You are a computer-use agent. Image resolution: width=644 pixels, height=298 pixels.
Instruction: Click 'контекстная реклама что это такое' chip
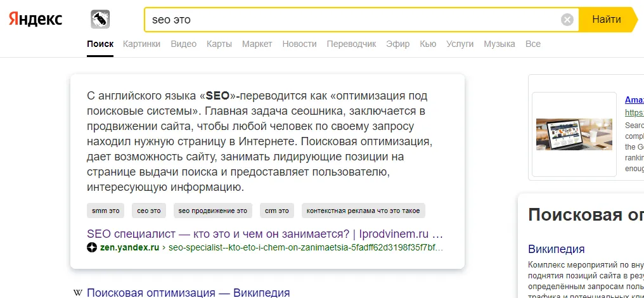tap(363, 211)
